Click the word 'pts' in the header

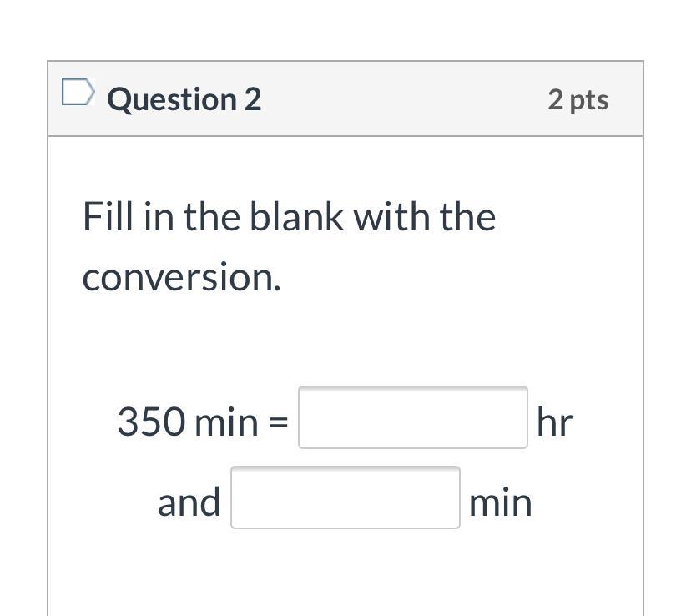(x=589, y=100)
